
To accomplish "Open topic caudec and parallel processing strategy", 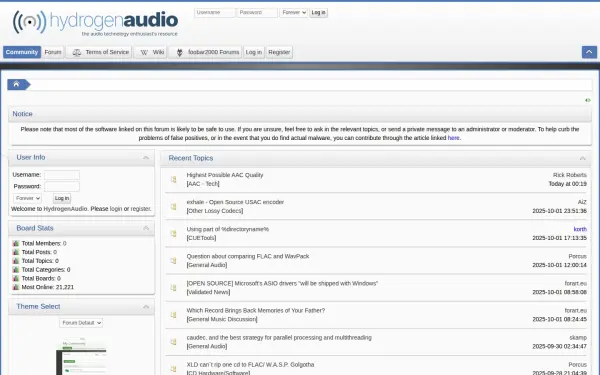I will (279, 338).
